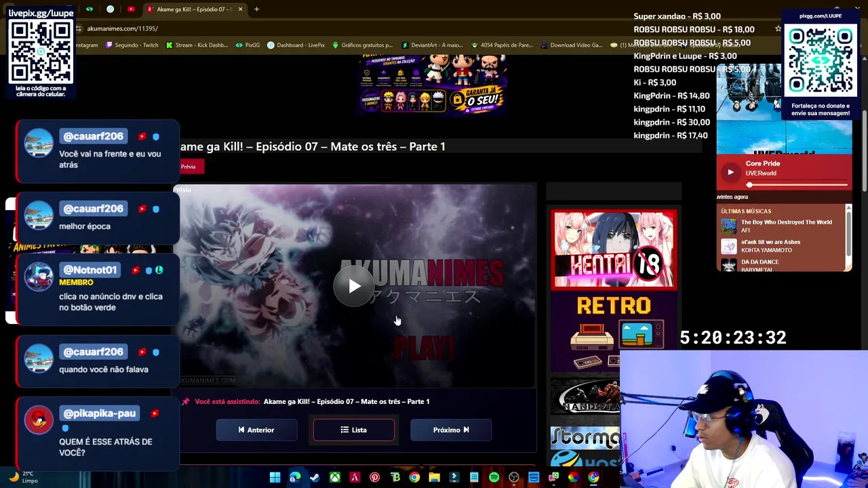
Task: Open the episode Lista
Action: click(x=353, y=430)
